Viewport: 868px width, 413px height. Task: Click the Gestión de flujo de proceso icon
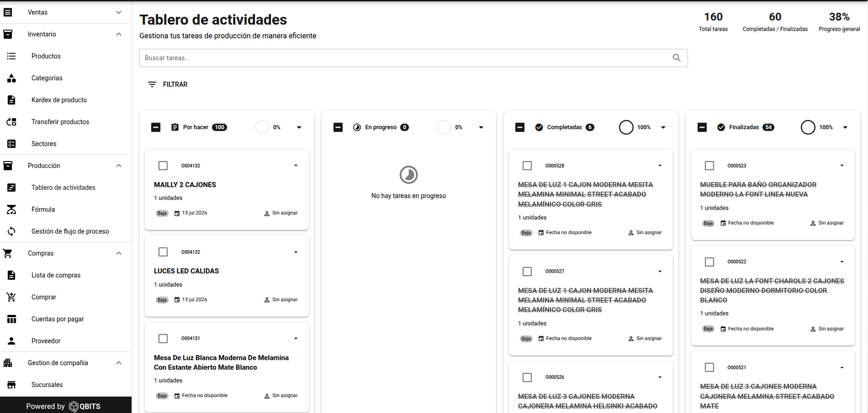(11, 231)
